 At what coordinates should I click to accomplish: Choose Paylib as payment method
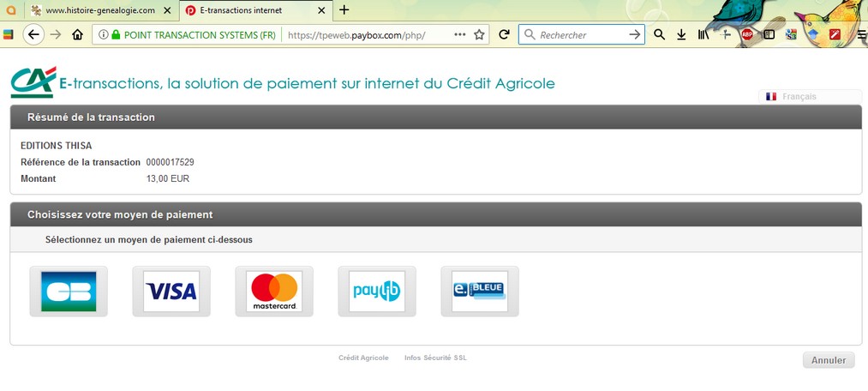click(377, 292)
